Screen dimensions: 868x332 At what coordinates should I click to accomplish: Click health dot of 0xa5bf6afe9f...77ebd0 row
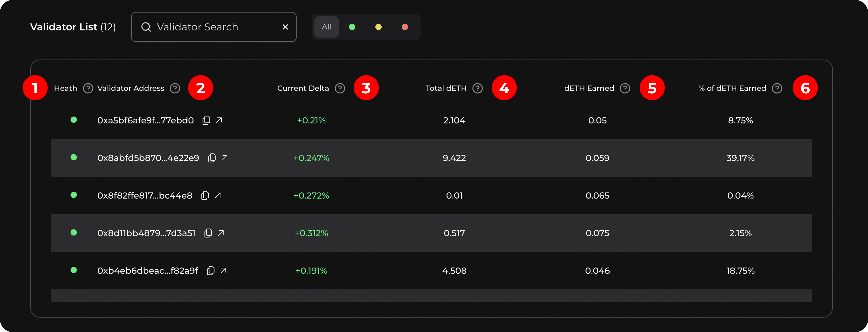click(74, 120)
